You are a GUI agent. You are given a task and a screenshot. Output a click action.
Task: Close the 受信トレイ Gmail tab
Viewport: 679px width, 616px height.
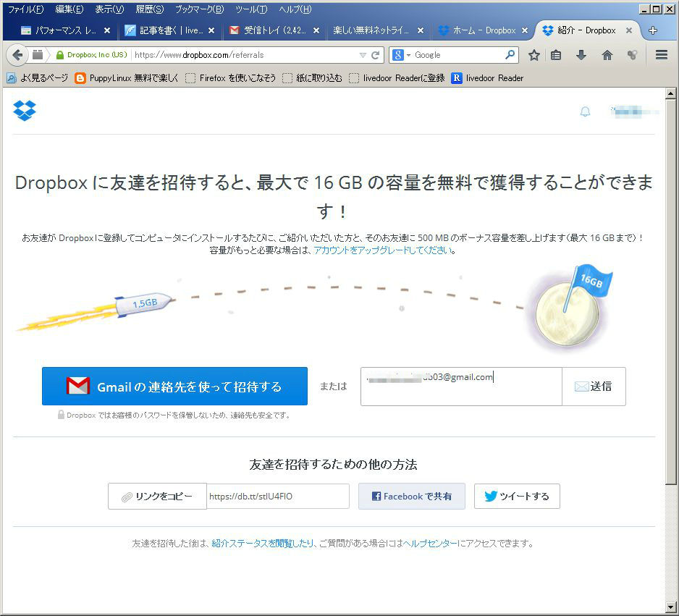[316, 30]
